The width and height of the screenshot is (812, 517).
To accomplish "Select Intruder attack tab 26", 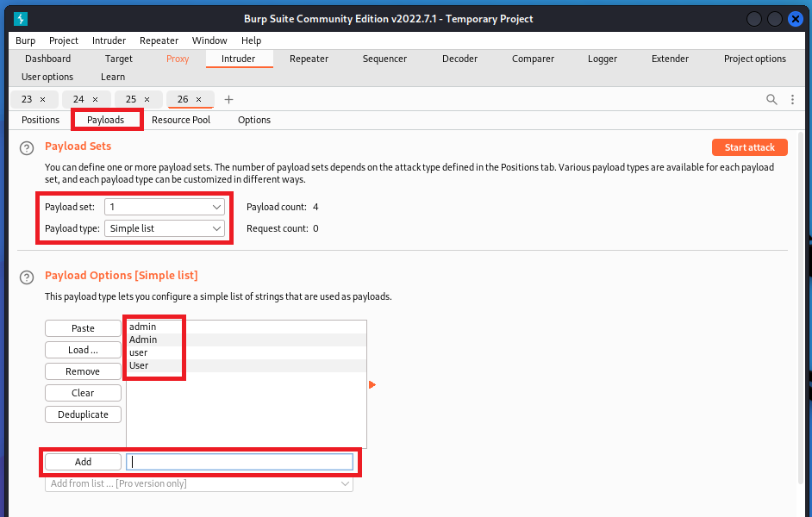I will click(183, 99).
